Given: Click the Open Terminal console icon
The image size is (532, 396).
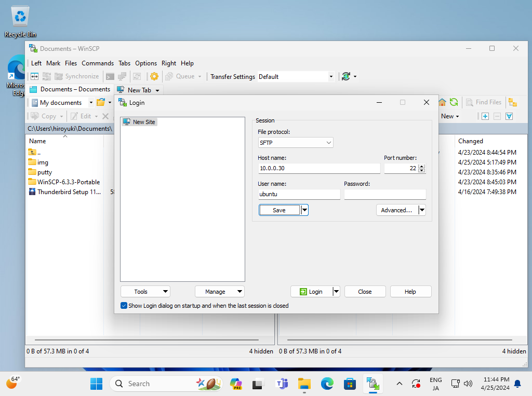Looking at the screenshot, I should pyautogui.click(x=110, y=76).
